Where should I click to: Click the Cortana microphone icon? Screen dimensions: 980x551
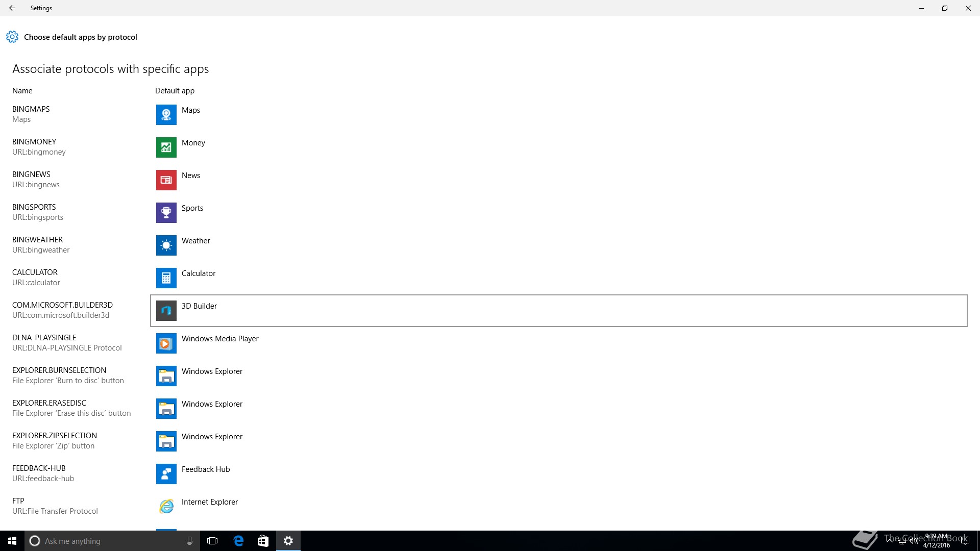[x=189, y=541]
